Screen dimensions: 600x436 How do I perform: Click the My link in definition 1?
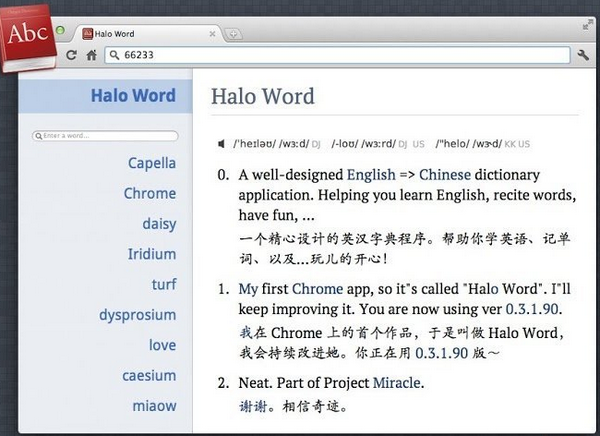click(248, 289)
